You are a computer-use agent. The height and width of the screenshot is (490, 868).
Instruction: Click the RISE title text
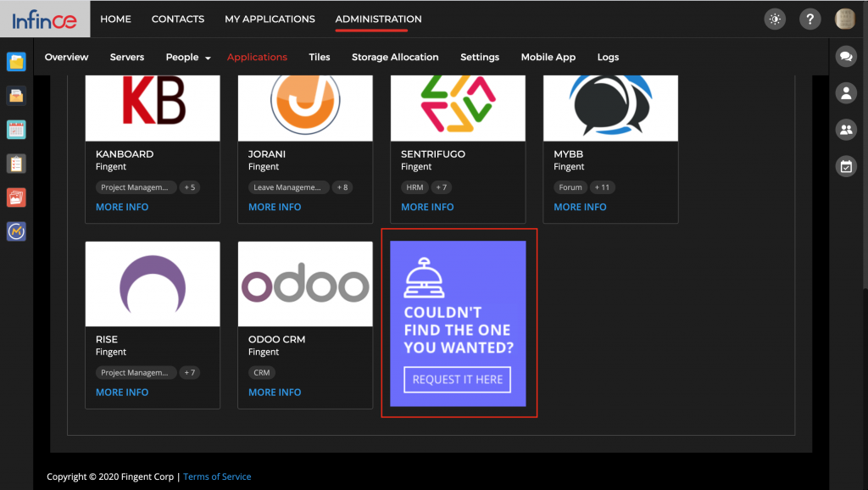(x=107, y=339)
